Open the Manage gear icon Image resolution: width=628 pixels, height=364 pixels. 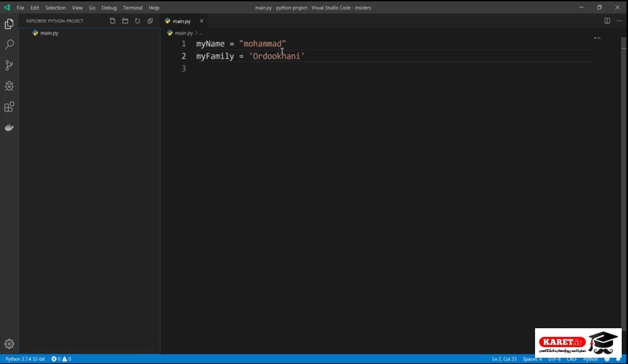coord(9,343)
